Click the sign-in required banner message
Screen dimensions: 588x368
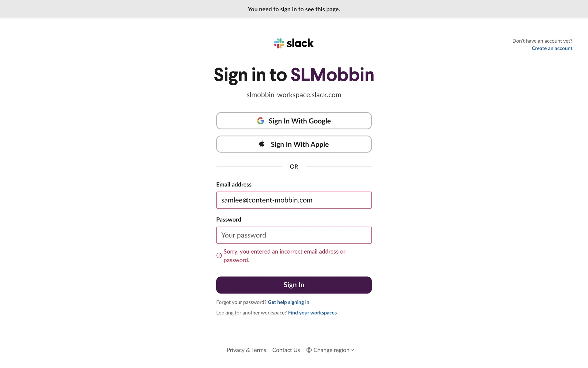tap(294, 9)
